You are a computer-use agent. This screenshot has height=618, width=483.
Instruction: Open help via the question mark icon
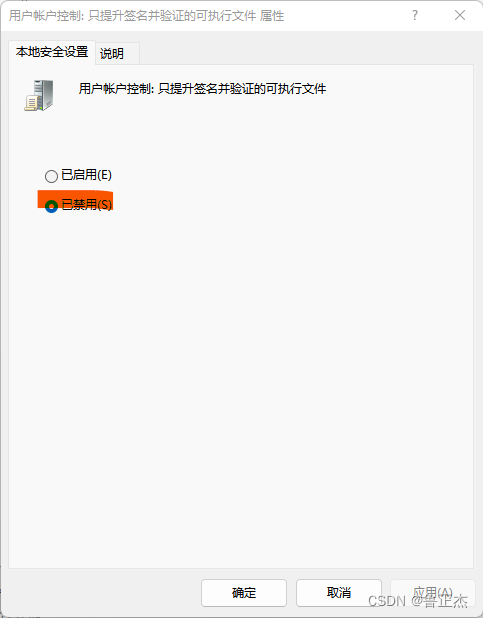tap(415, 15)
